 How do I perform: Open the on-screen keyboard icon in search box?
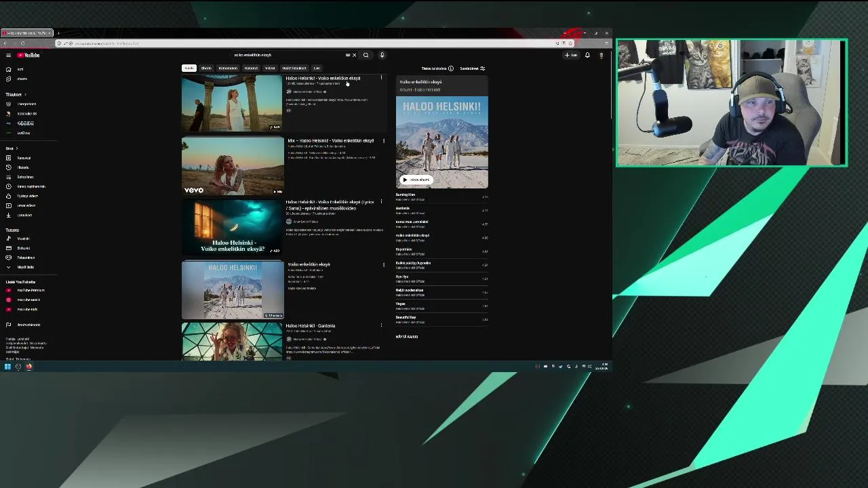(348, 55)
